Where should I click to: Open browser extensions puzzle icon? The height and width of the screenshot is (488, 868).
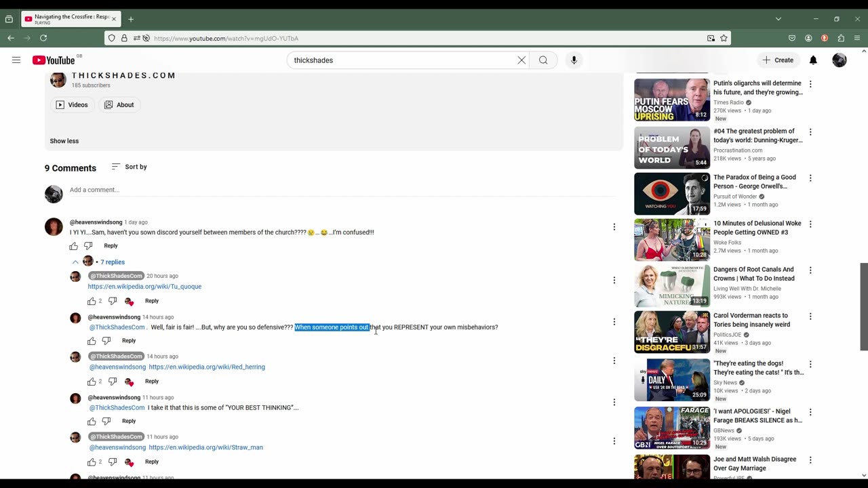tap(841, 38)
